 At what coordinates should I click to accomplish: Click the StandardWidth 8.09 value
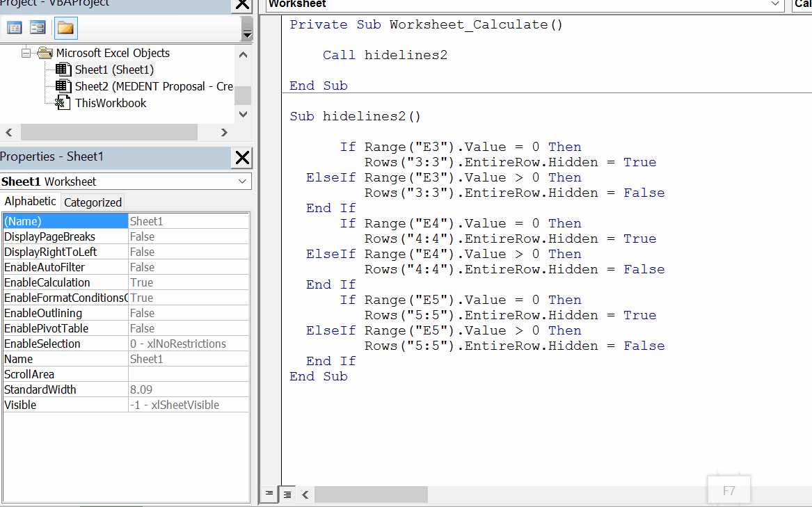pos(189,389)
